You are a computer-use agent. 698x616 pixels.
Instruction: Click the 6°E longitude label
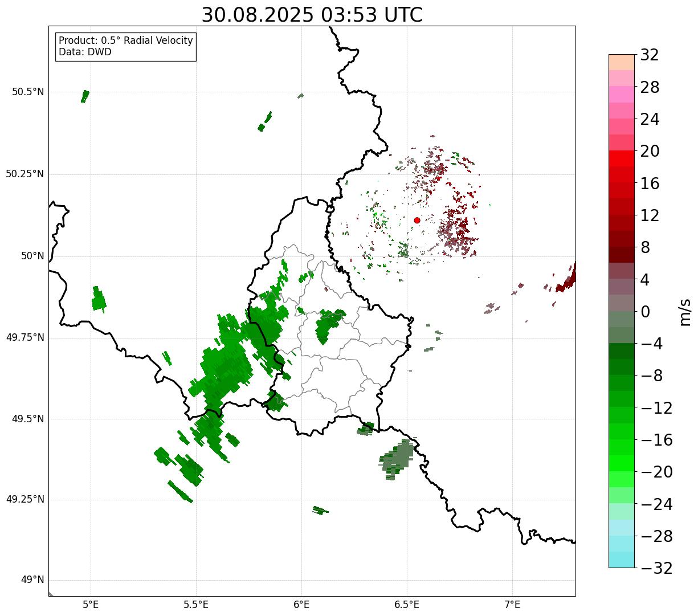[x=301, y=604]
